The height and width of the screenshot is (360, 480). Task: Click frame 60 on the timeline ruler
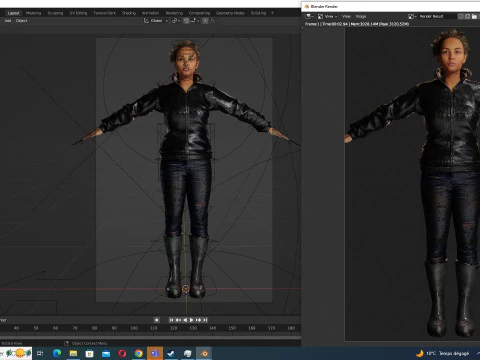tap(55, 328)
